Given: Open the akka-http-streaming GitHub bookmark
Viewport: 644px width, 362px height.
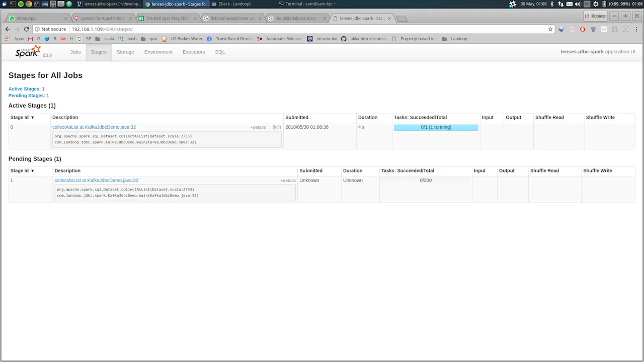Looking at the screenshot, I should click(367, 39).
